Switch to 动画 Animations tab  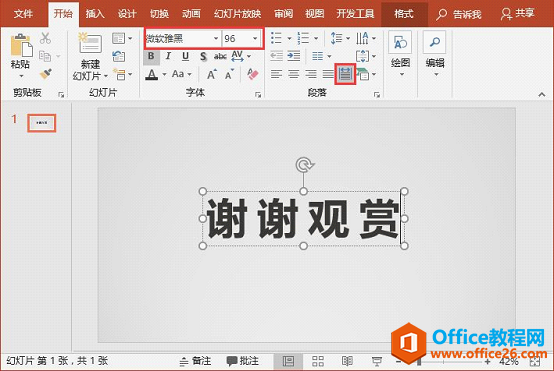click(x=191, y=14)
